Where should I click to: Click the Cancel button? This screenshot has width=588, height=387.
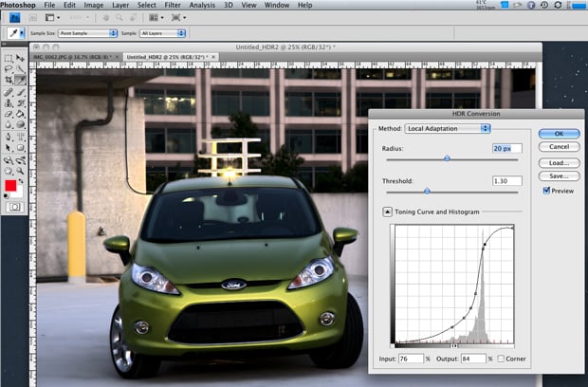click(560, 147)
